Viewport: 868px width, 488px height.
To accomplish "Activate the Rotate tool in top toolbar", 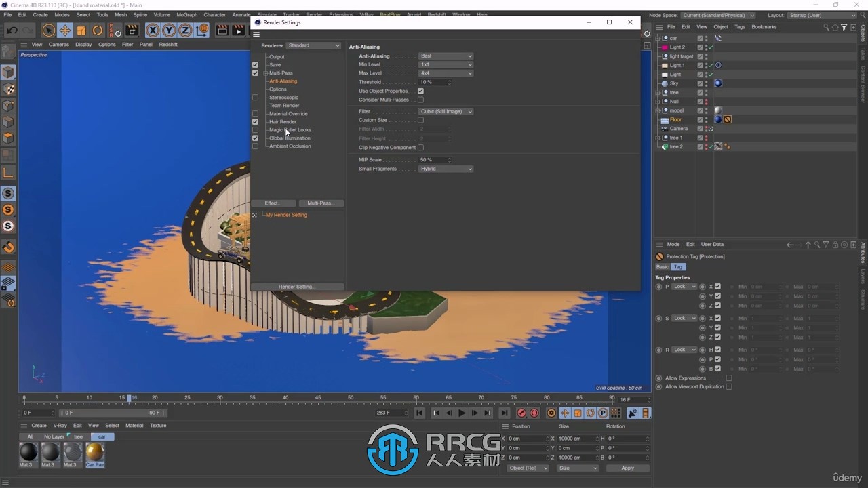I will tap(98, 30).
